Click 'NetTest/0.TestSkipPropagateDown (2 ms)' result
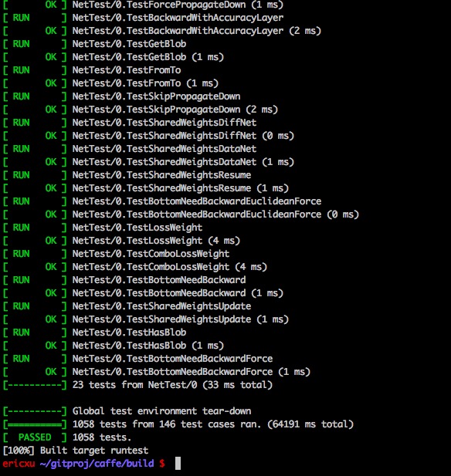 (175, 110)
